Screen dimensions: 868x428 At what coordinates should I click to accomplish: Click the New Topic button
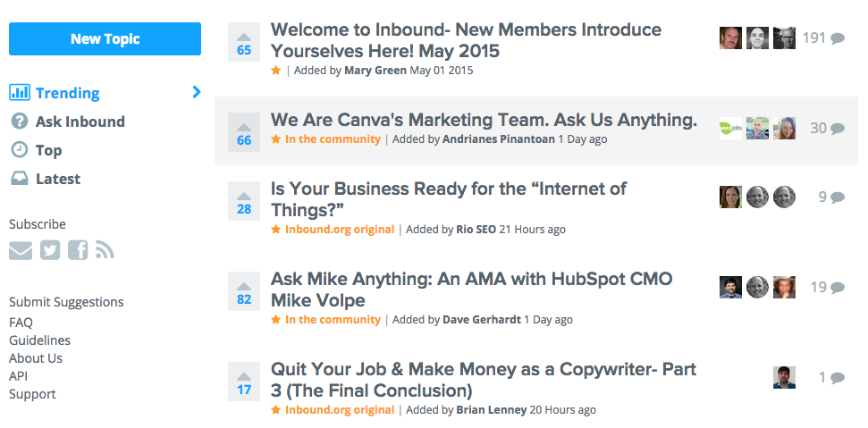(x=105, y=38)
